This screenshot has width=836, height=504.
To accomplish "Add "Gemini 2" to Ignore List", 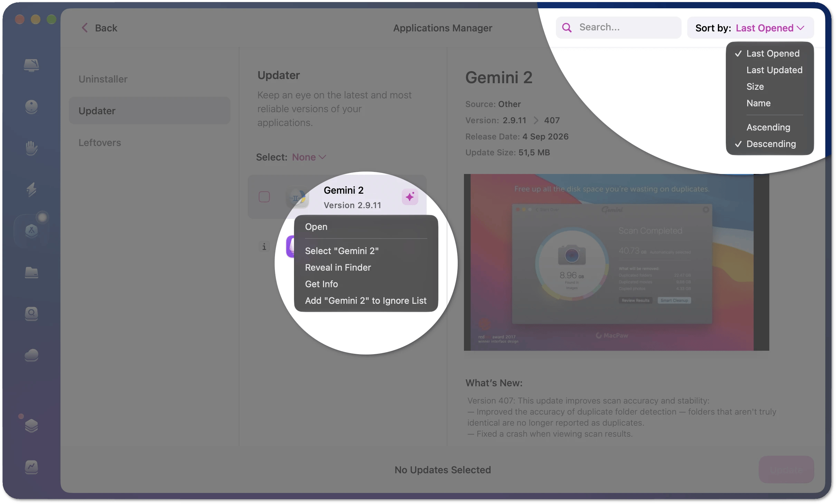I will (x=365, y=301).
